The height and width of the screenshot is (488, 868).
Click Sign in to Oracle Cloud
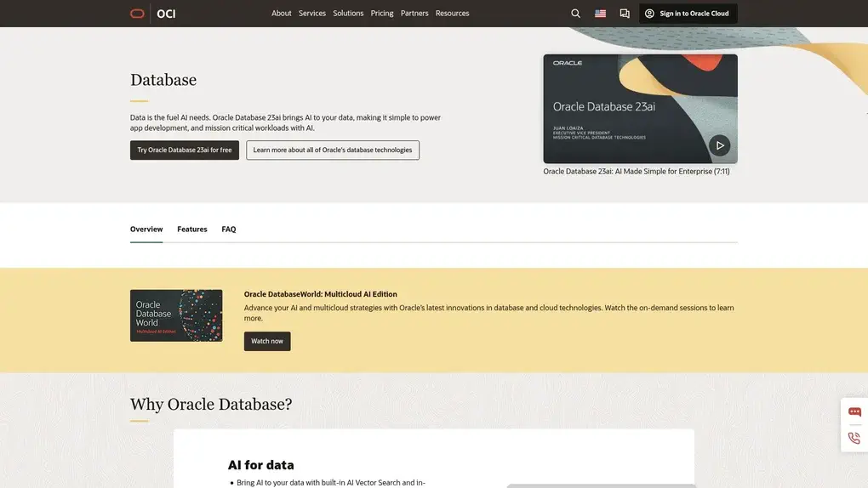click(688, 14)
